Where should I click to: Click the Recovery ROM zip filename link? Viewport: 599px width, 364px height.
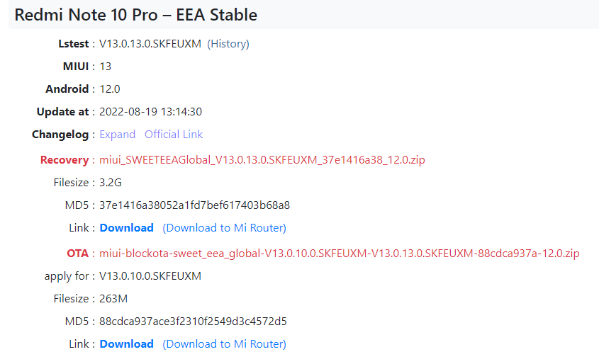click(262, 160)
